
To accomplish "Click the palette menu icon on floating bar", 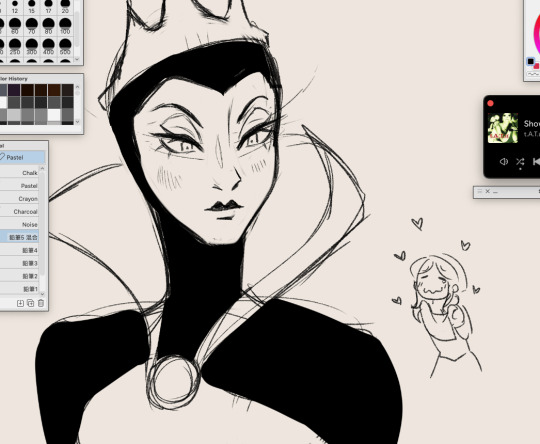I will pyautogui.click(x=480, y=191).
